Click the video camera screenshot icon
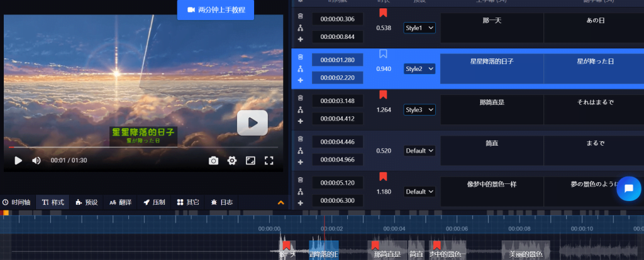 [x=214, y=161]
